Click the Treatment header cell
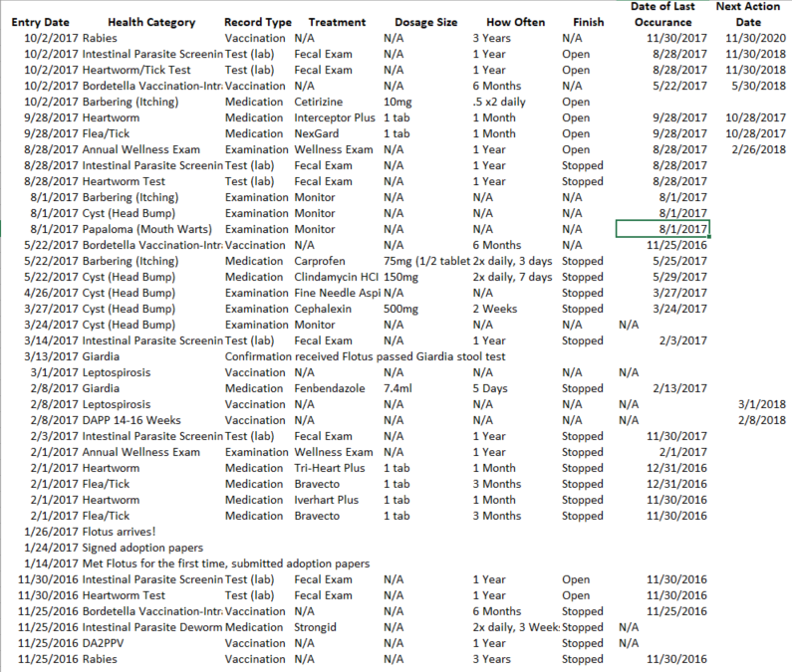Screen dimensions: 792x672 337,22
